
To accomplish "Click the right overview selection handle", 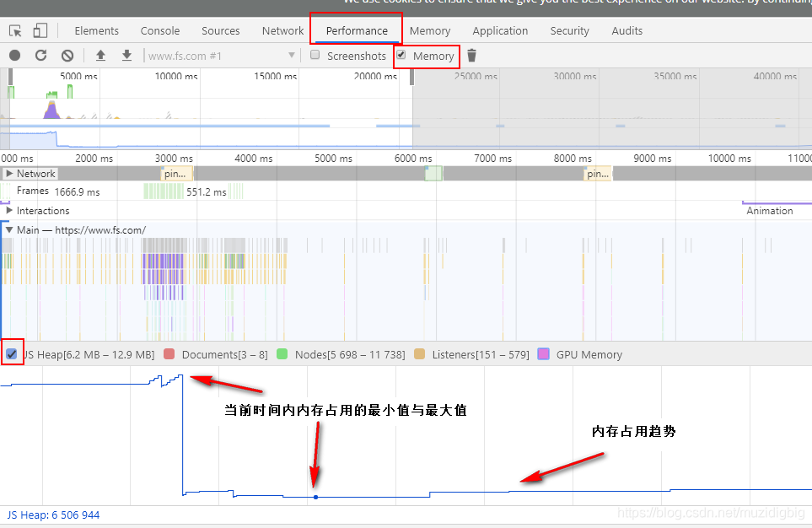I will tap(412, 78).
